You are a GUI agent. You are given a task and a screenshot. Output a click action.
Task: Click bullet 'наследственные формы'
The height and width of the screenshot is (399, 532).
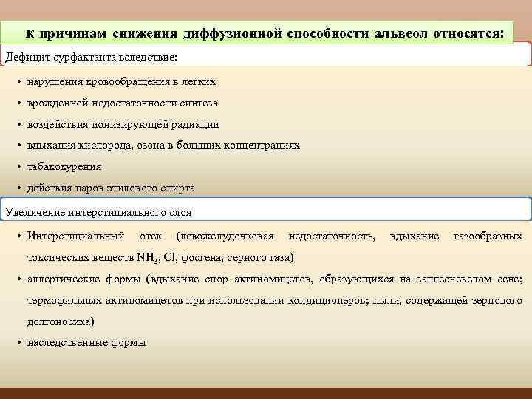(x=86, y=343)
